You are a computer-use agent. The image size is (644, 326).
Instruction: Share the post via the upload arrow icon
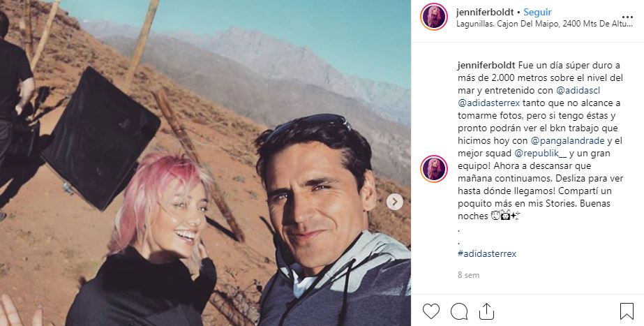(486, 311)
